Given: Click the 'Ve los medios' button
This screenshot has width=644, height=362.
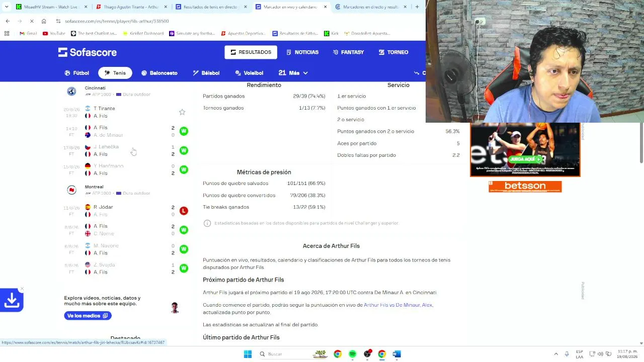Looking at the screenshot, I should 88,316.
